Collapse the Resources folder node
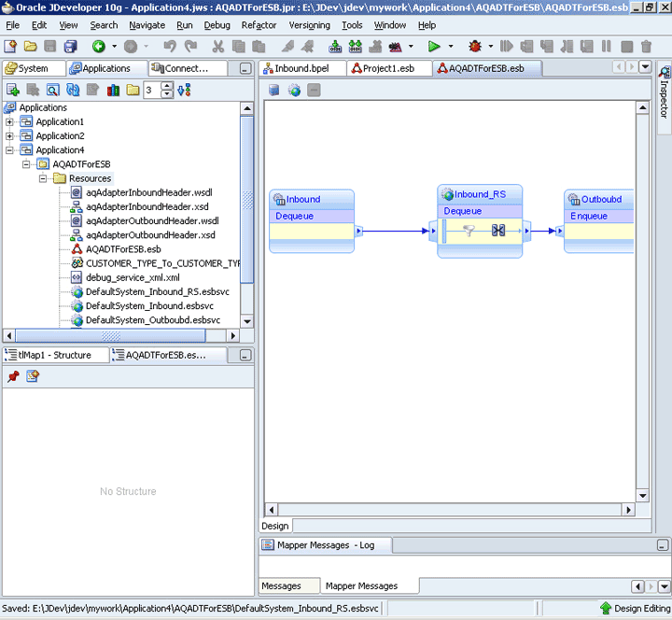Viewport: 672px width, 620px height. pos(44,178)
